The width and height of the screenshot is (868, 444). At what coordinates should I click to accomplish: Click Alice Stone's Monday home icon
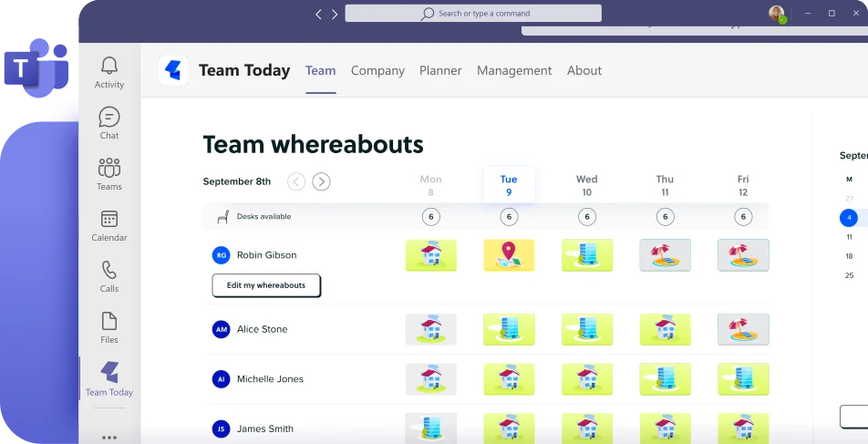[430, 329]
